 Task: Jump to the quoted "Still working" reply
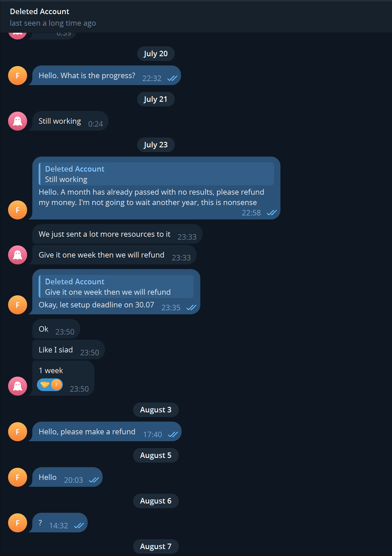[x=156, y=174]
